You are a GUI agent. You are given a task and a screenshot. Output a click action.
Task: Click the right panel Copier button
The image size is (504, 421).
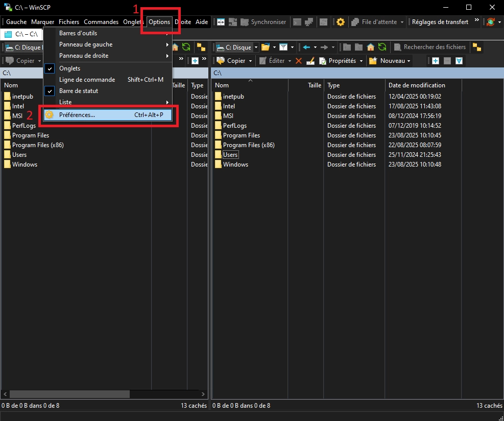click(231, 61)
